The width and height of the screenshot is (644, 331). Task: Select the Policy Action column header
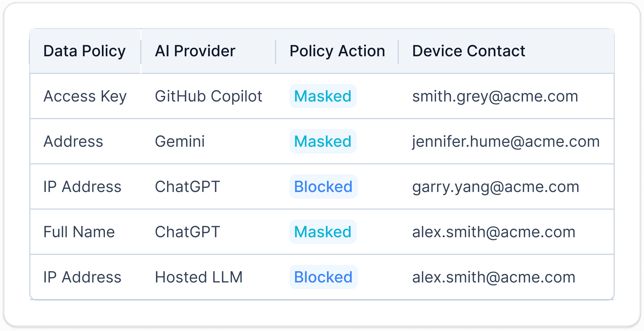tap(337, 51)
